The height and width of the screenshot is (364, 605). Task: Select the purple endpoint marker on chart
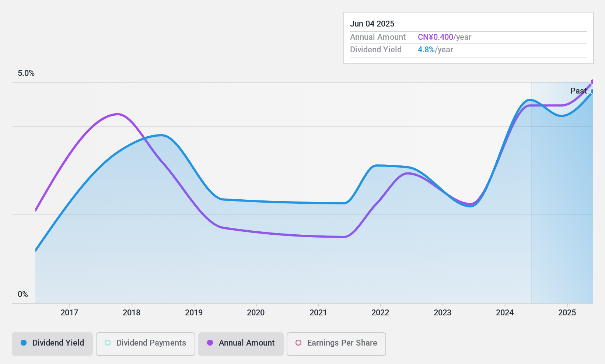click(x=592, y=82)
